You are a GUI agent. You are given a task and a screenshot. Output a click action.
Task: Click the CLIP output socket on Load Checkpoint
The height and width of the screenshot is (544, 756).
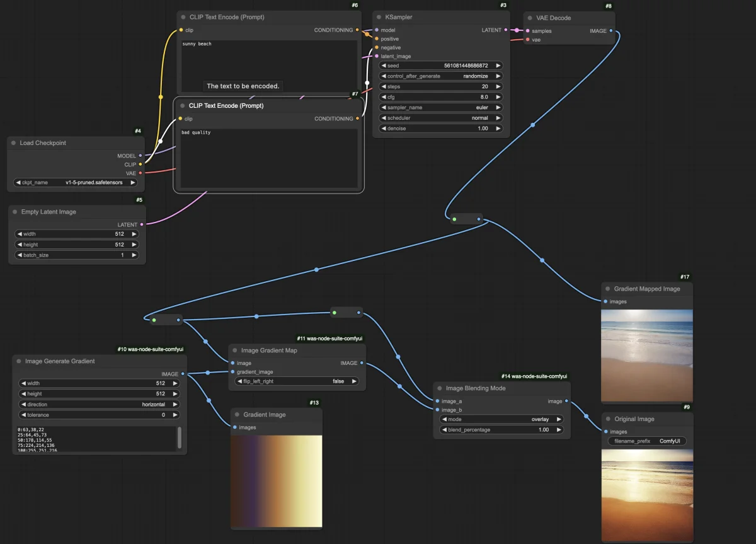coord(140,165)
